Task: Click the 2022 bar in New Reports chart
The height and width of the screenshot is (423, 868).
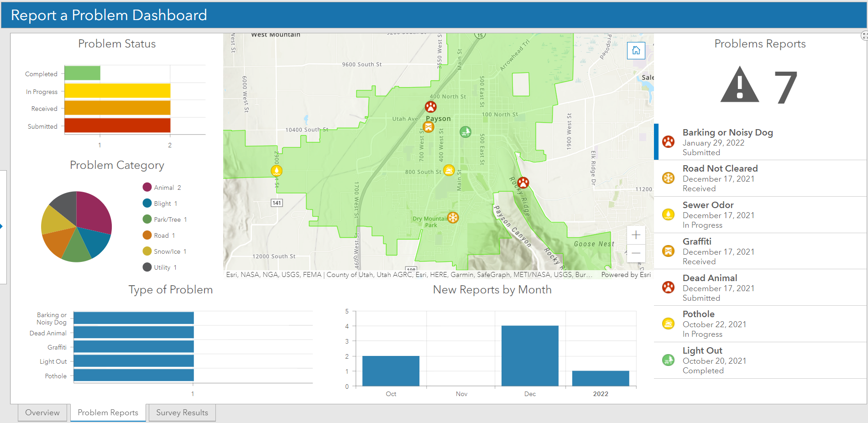Action: pos(601,379)
